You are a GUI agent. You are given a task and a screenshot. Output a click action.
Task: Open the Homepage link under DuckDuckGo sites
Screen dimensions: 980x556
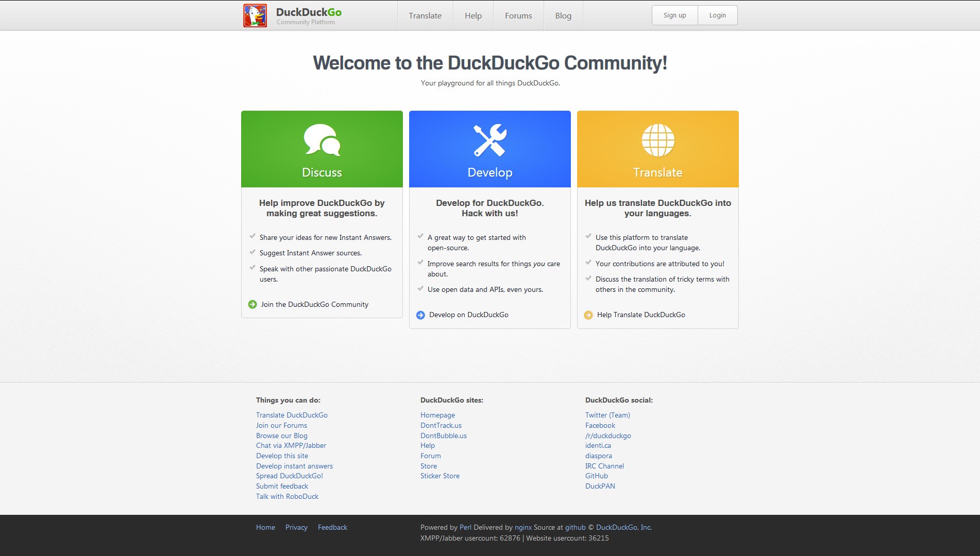coord(437,415)
